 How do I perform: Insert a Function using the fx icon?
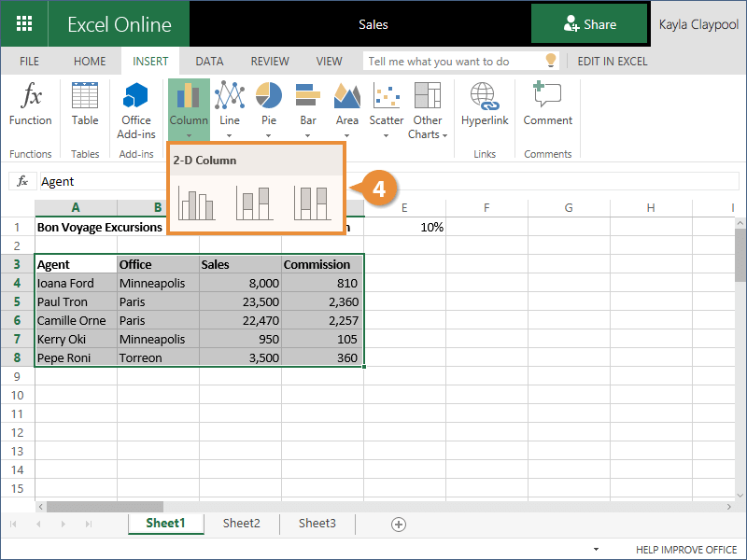click(x=31, y=105)
